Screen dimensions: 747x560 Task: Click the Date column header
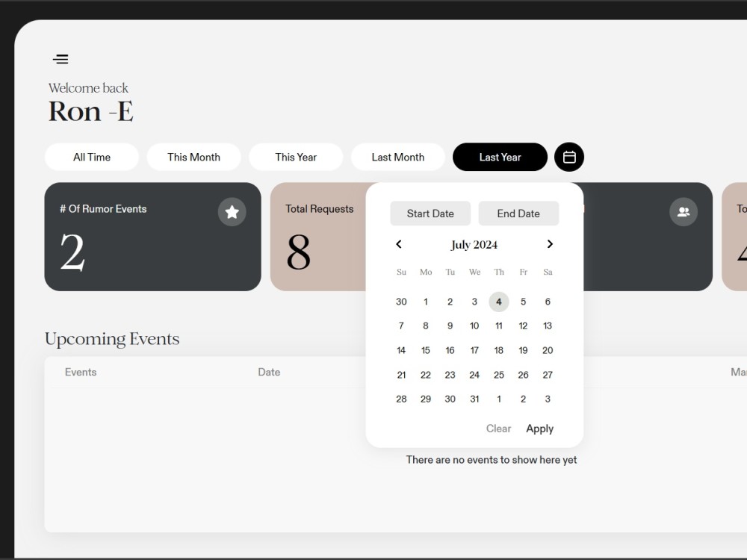click(x=269, y=373)
